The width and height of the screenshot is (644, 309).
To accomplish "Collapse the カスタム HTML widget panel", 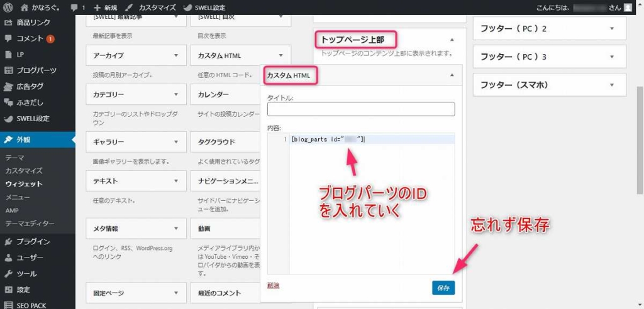I will pyautogui.click(x=451, y=75).
